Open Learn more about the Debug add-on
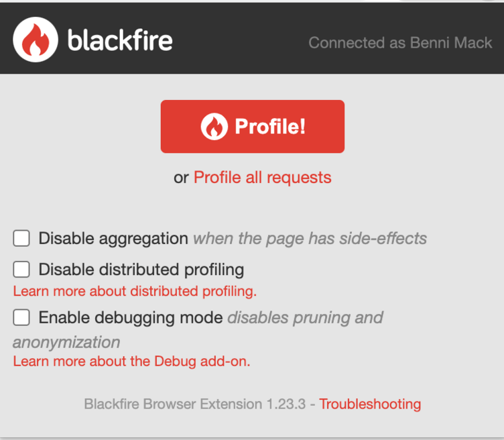This screenshot has width=504, height=440. click(131, 362)
